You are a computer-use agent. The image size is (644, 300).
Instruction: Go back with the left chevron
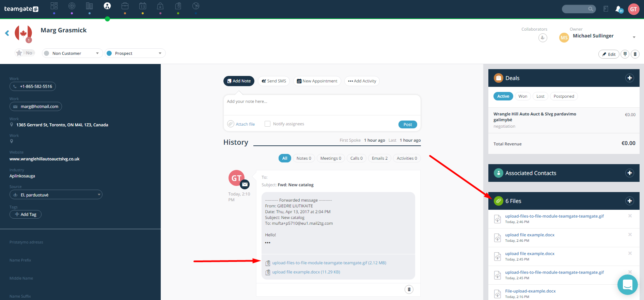point(7,33)
